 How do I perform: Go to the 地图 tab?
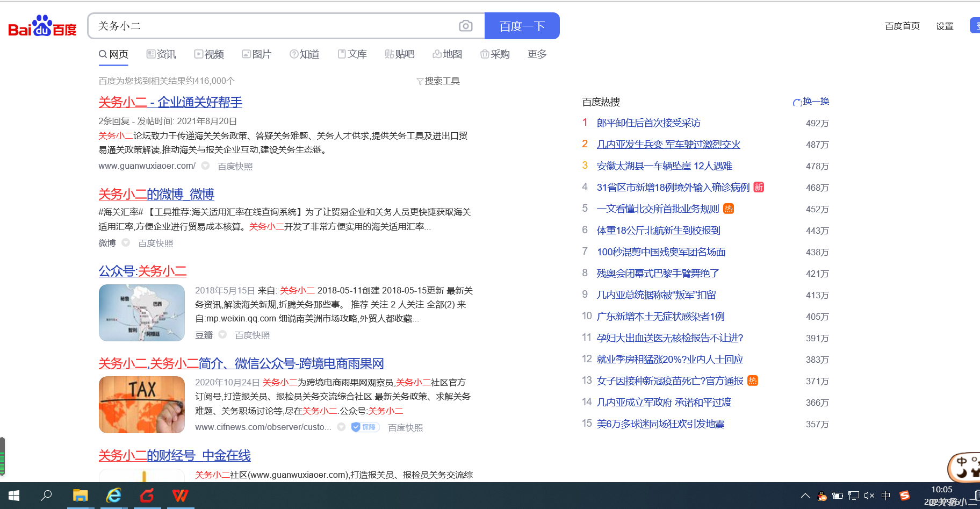447,54
